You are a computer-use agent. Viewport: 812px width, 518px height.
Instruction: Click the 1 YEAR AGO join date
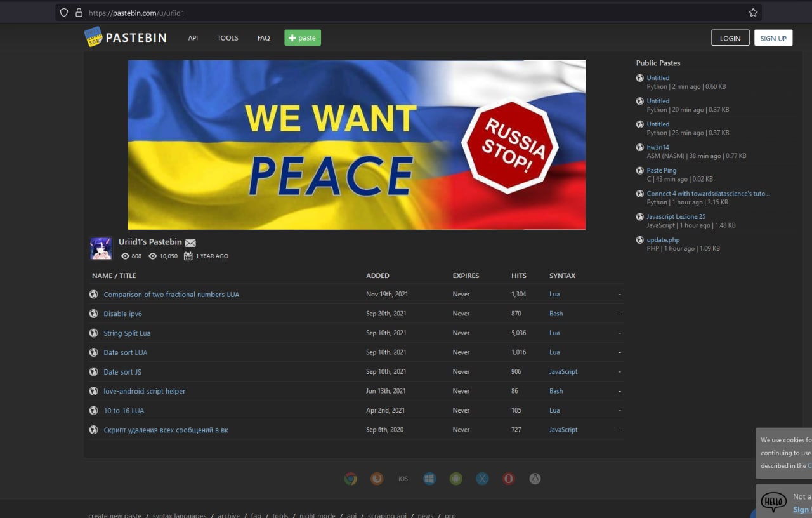coord(212,256)
